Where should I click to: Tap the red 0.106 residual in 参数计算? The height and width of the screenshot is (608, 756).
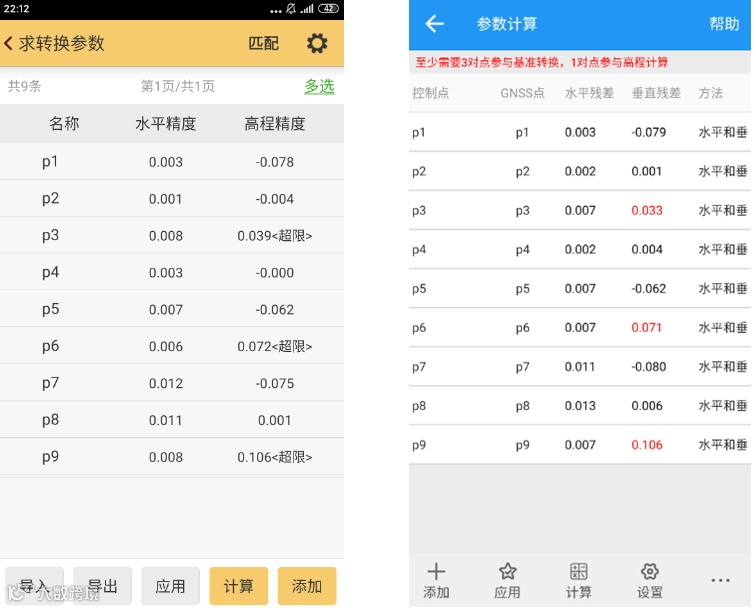(647, 445)
